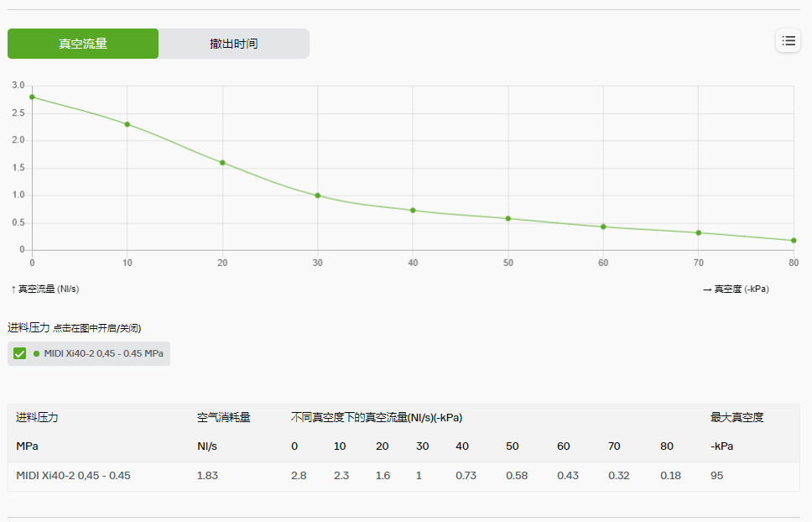Click the MIDI Xi40-2 table row label
This screenshot has width=812, height=522.
[x=74, y=475]
